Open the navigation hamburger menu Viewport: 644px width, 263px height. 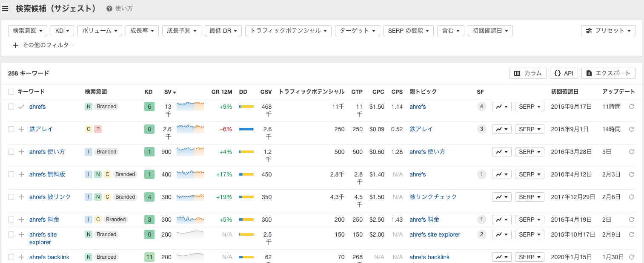[6, 8]
